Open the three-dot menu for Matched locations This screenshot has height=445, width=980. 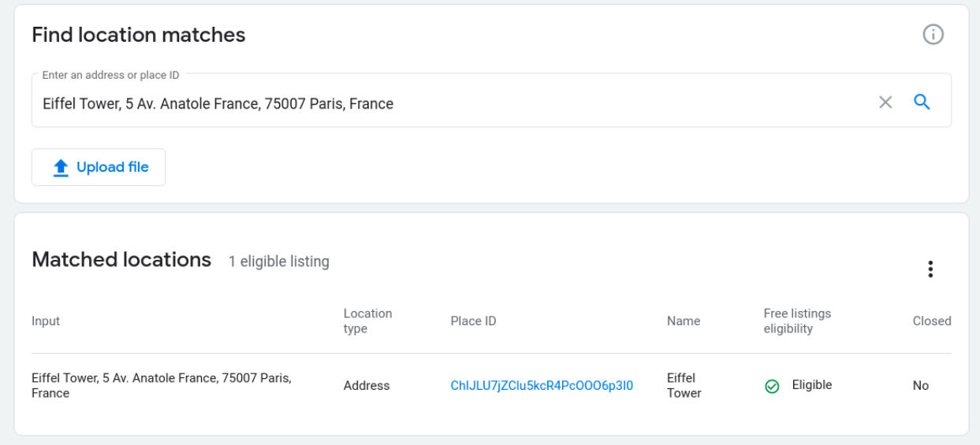tap(930, 269)
